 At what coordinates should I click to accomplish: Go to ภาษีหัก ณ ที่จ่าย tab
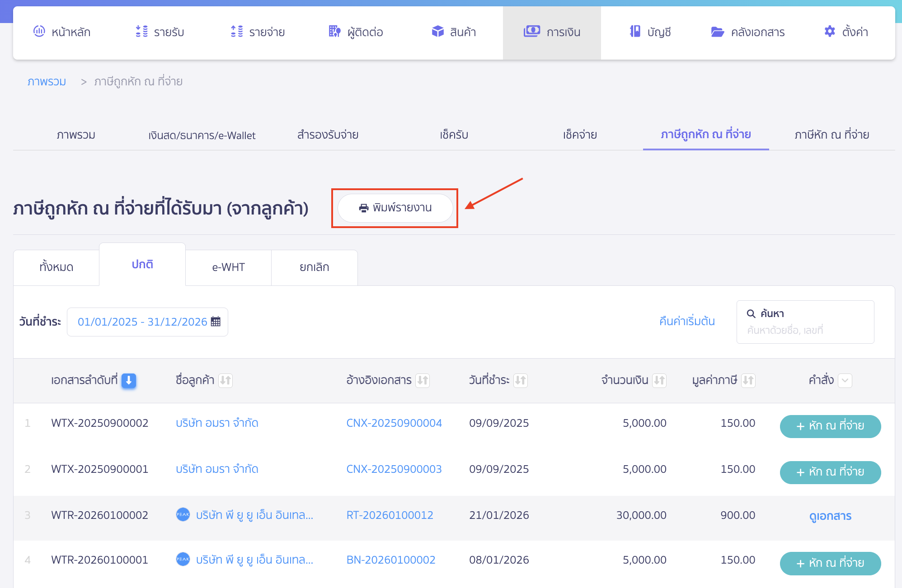(832, 135)
